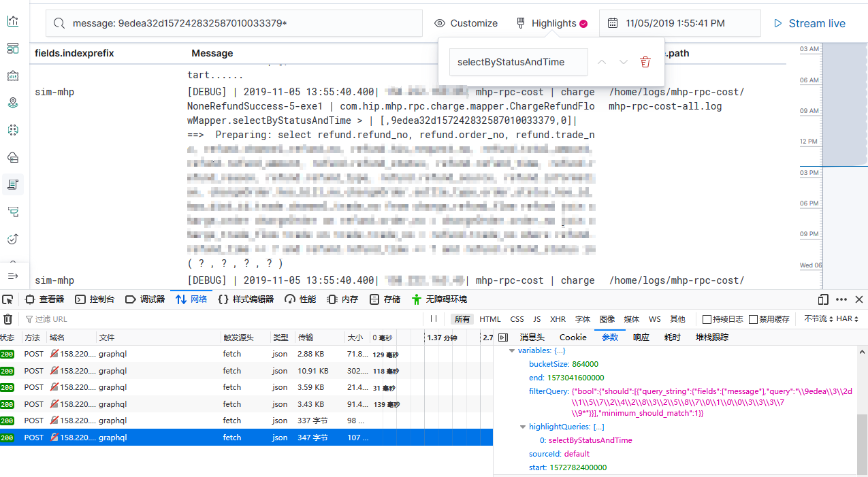Collapse the highlightQueries tree node
The width and height of the screenshot is (868, 477).
point(523,427)
